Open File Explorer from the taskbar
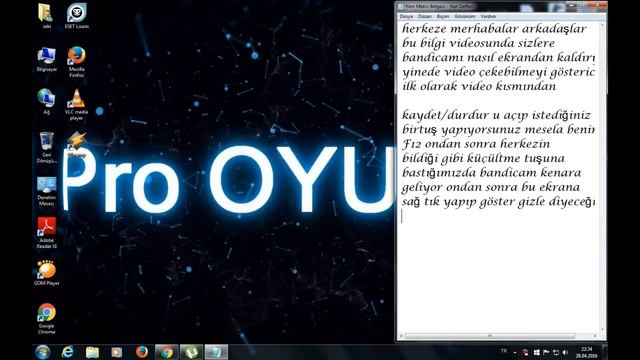Image resolution: width=640 pixels, height=360 pixels. [92, 352]
